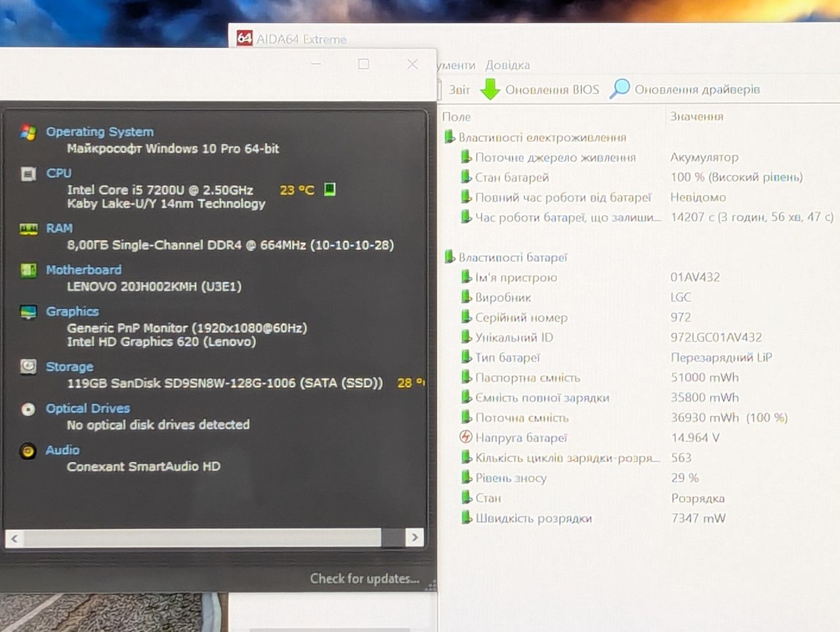Viewport: 840px width, 632px height.
Task: Click the left scroll arrow of horizontal scrollbar
Action: [14, 538]
